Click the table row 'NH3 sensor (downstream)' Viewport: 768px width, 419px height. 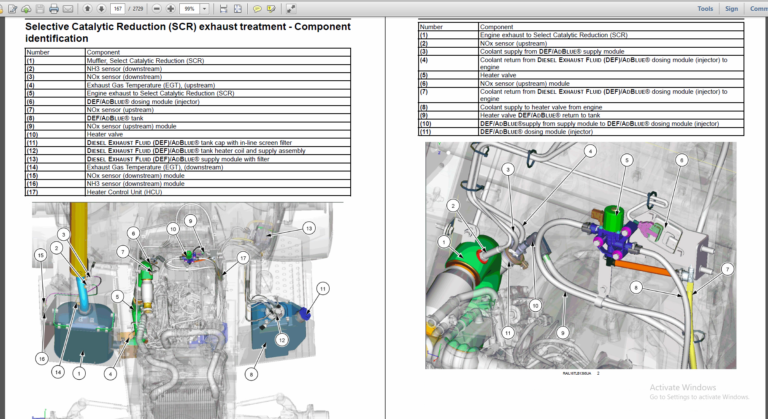[188, 69]
